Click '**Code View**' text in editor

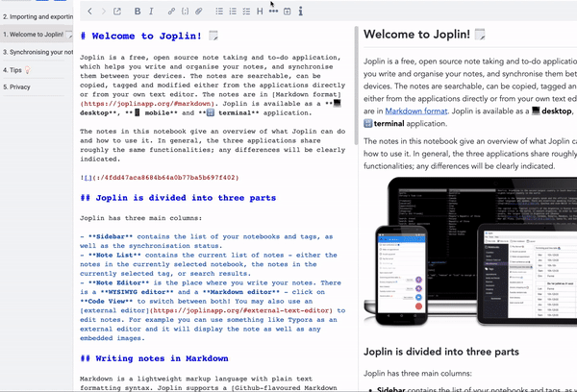click(107, 302)
